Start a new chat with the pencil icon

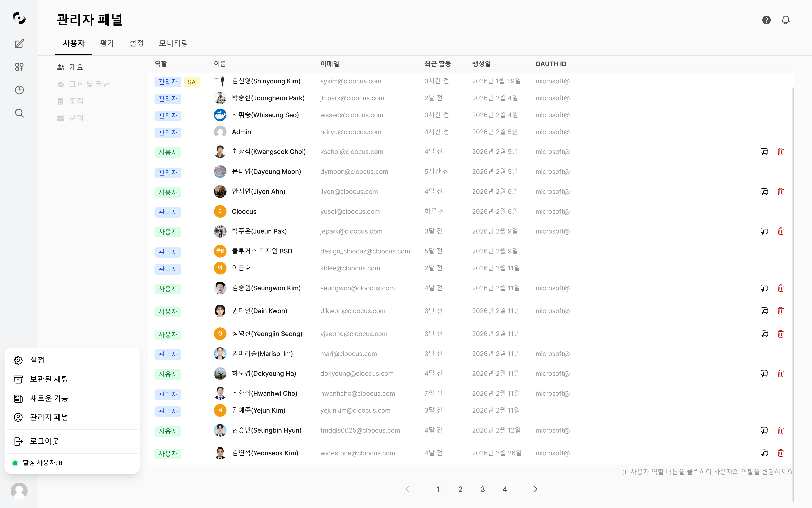coord(19,44)
